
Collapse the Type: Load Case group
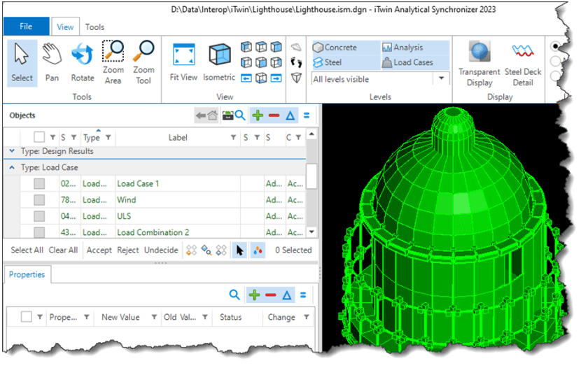click(12, 167)
